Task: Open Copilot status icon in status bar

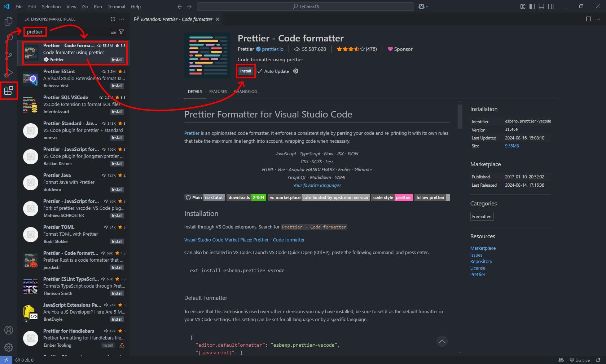Action: 561,360
